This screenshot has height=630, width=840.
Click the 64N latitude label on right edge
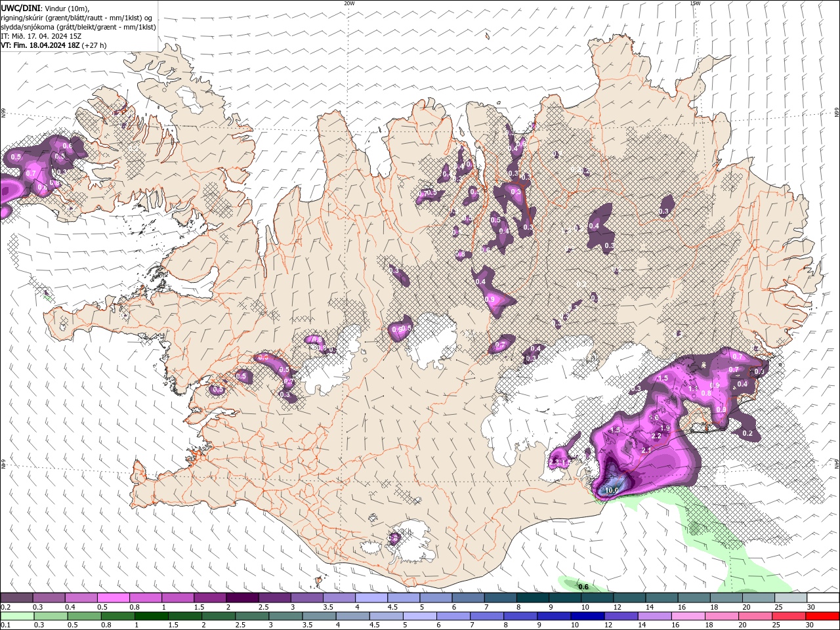[x=837, y=463]
